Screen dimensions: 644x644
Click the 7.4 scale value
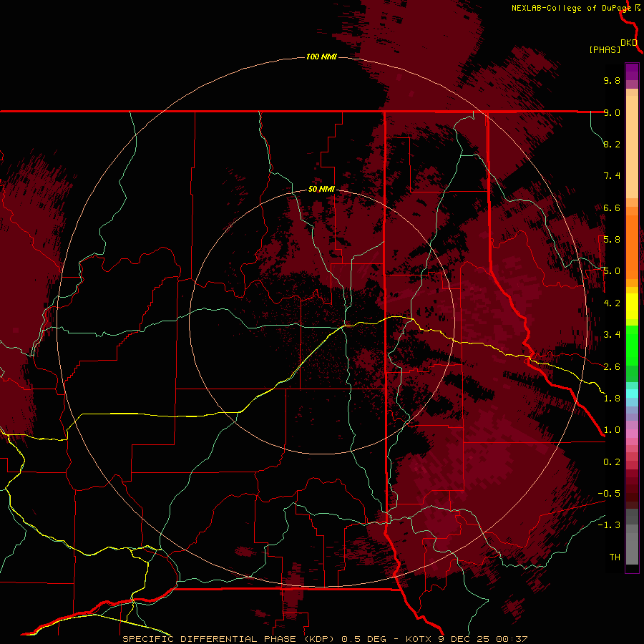612,176
